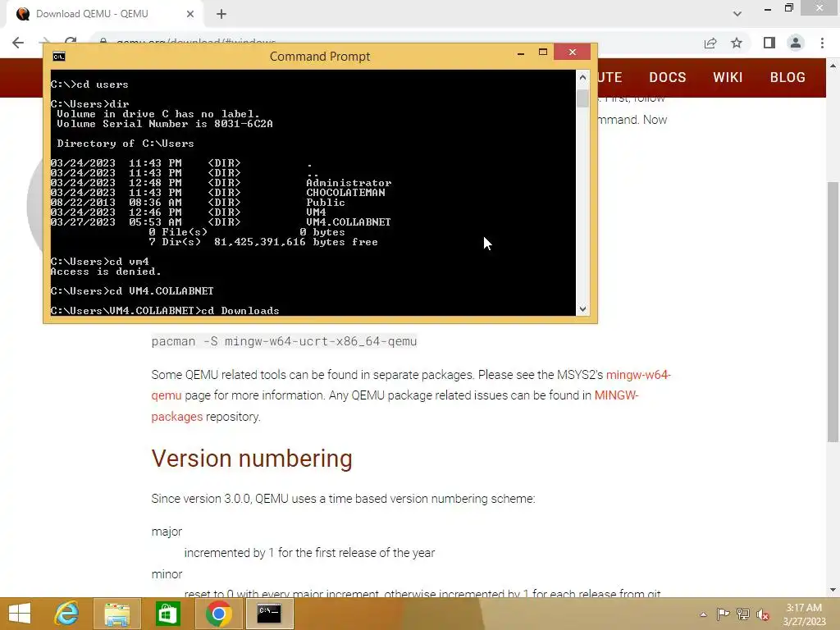This screenshot has width=840, height=630.
Task: Switch to Command Prompt taskbar icon
Action: [269, 614]
